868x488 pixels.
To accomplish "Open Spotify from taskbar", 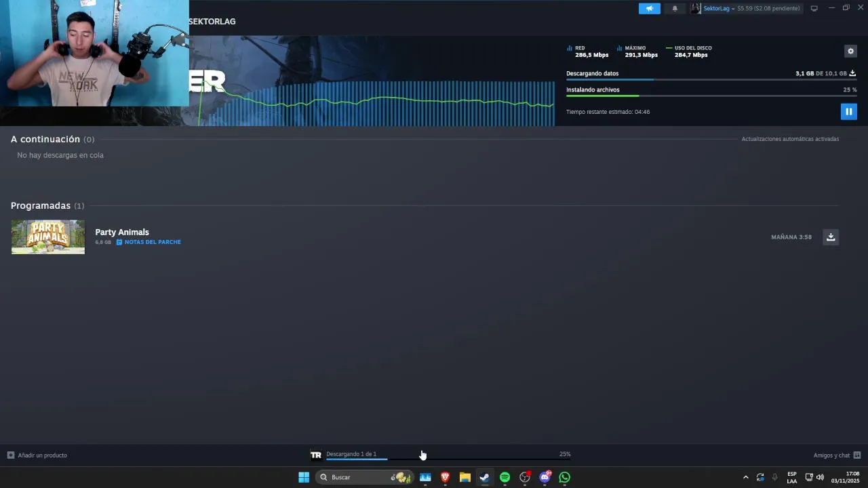I will (505, 477).
